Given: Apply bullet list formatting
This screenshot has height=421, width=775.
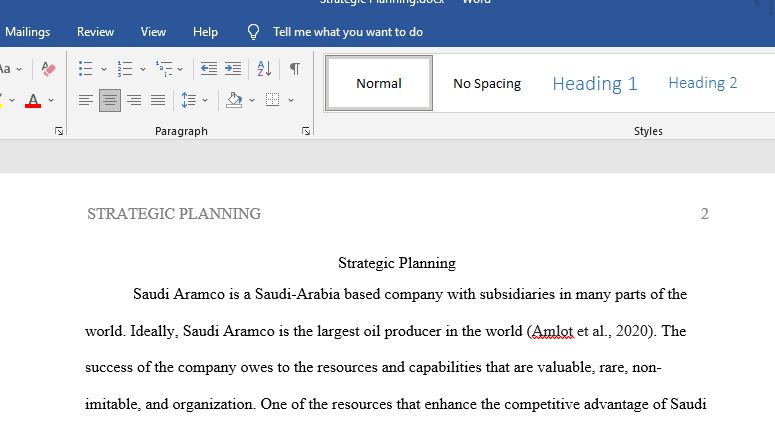Looking at the screenshot, I should pyautogui.click(x=86, y=69).
